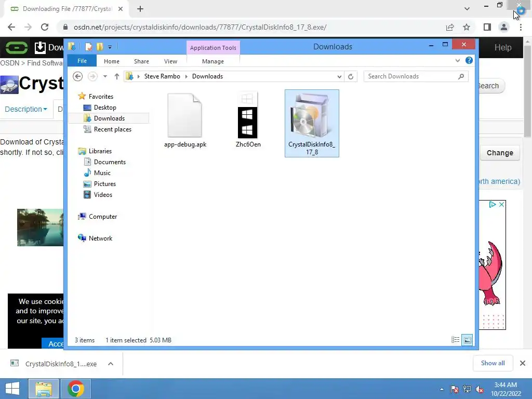Image resolution: width=532 pixels, height=399 pixels.
Task: Open download item options chevron
Action: click(x=110, y=364)
